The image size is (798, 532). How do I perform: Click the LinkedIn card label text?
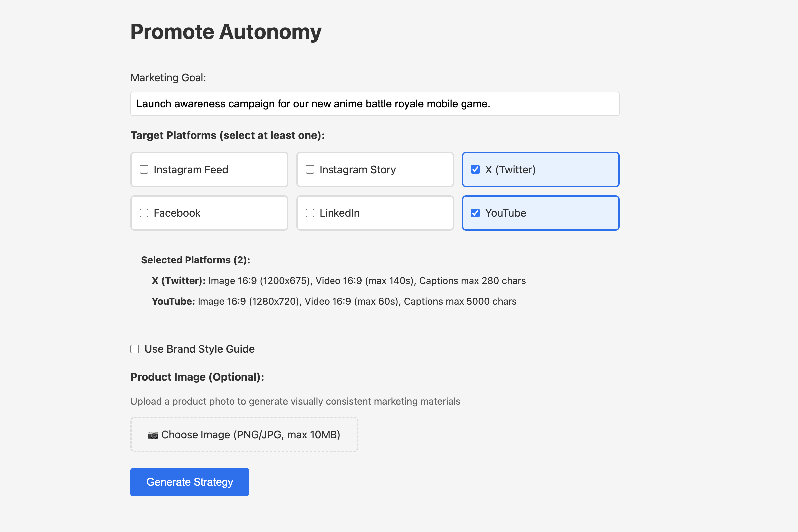click(339, 213)
